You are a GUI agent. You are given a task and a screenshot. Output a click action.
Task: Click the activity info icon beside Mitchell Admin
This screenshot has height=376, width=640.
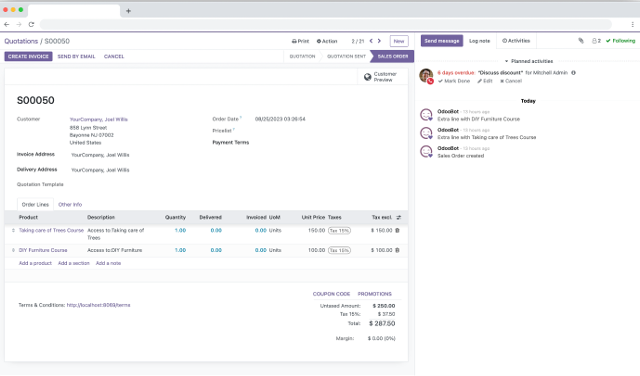[573, 73]
